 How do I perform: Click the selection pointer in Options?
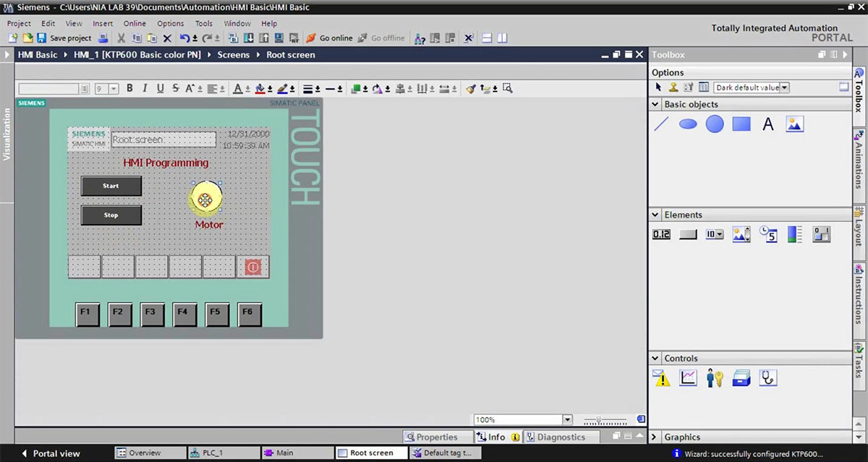(x=658, y=87)
